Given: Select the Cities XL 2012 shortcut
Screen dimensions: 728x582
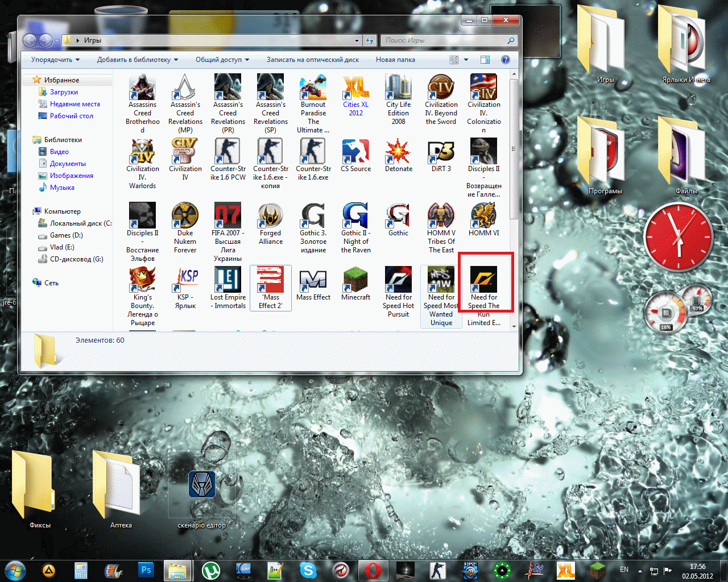Looking at the screenshot, I should click(x=355, y=95).
